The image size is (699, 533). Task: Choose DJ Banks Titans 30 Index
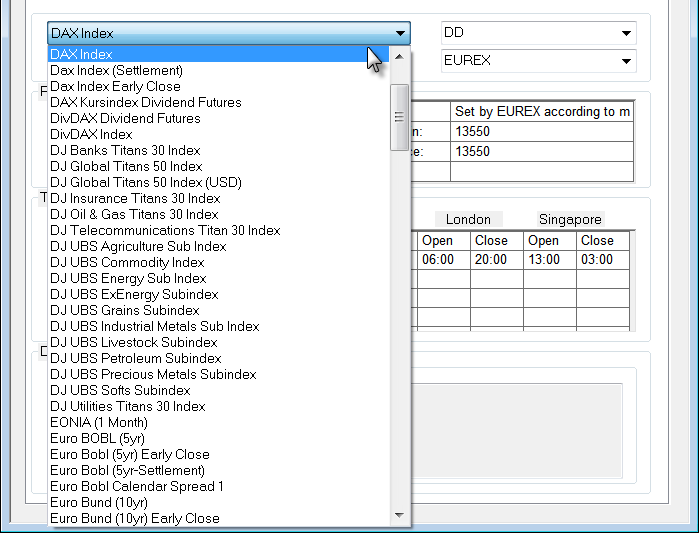tap(125, 150)
